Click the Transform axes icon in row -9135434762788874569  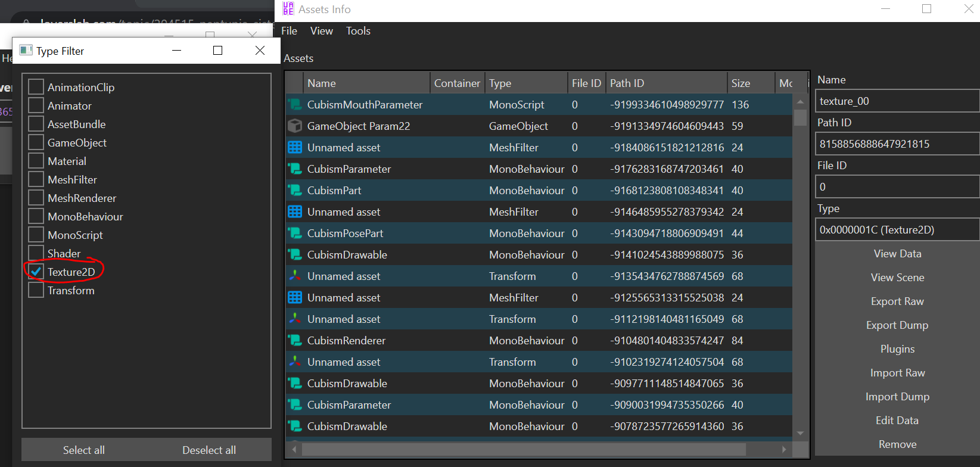[295, 276]
